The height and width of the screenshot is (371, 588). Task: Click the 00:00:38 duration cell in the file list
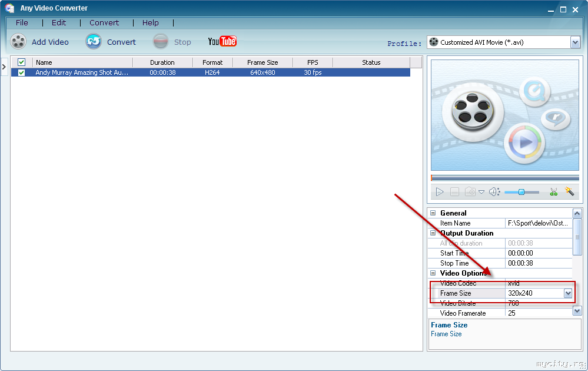162,72
